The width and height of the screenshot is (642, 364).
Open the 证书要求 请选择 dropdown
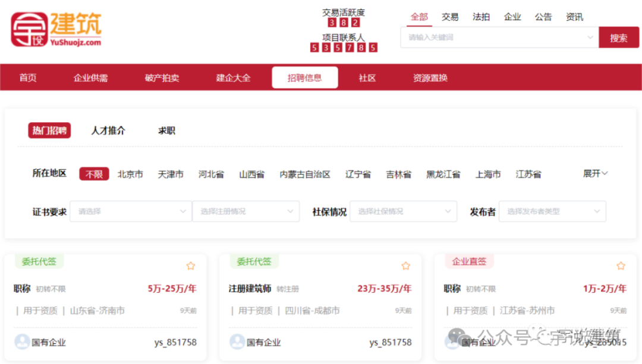pyautogui.click(x=131, y=211)
